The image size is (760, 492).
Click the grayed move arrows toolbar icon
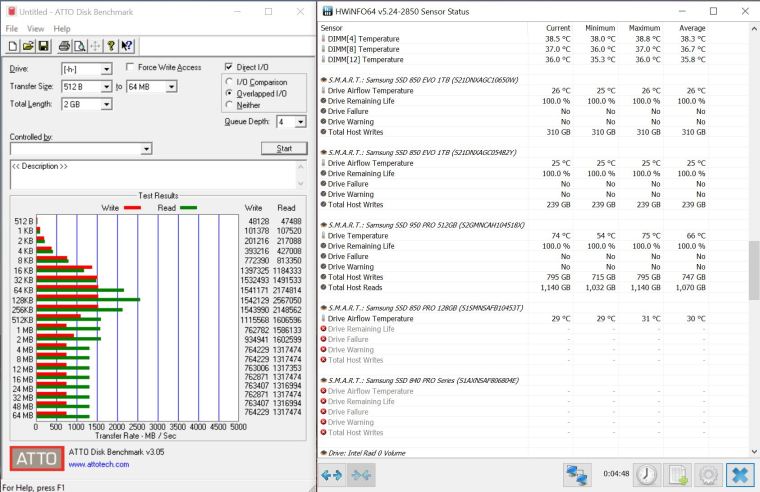[95, 46]
